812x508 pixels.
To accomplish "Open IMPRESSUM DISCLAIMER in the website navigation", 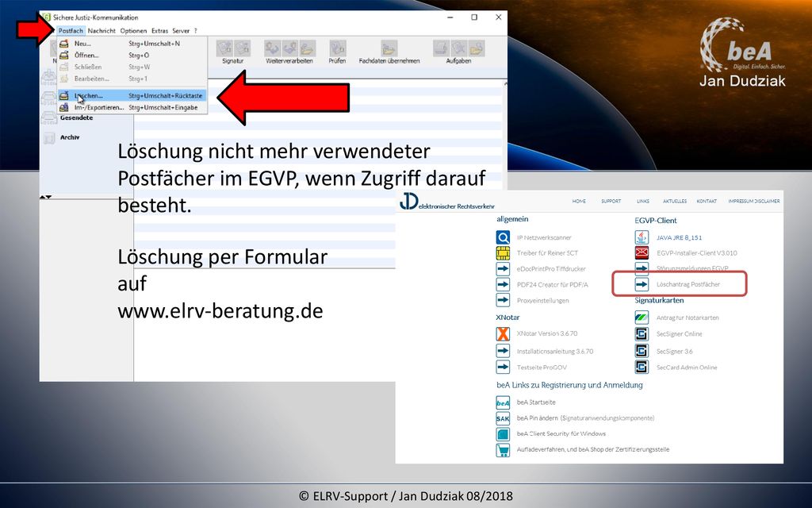I will coord(754,201).
